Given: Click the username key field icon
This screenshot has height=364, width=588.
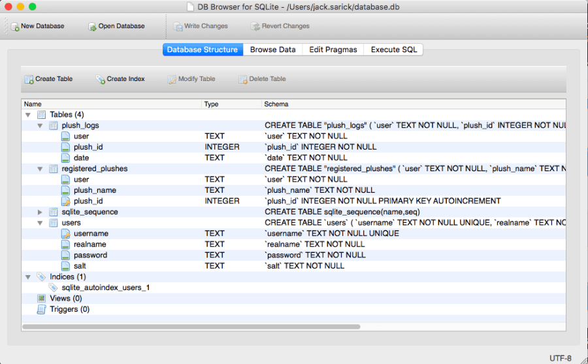Looking at the screenshot, I should point(65,234).
